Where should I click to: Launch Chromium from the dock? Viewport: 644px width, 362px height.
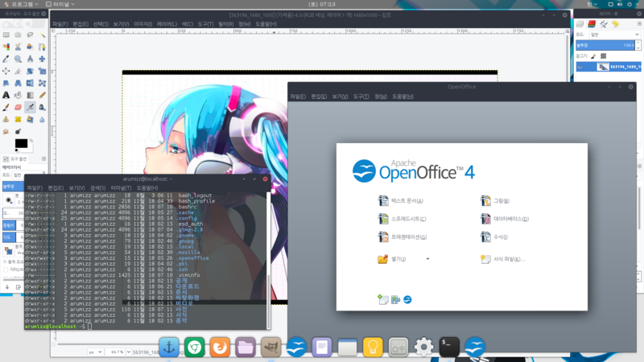[194, 348]
